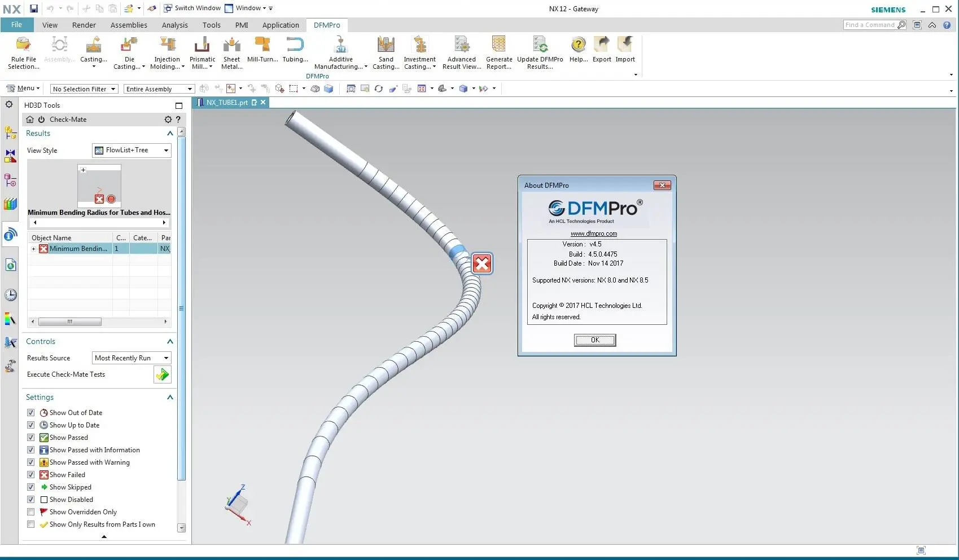The image size is (959, 560).
Task: Open Additive Manufacturing analysis
Action: coord(340,52)
